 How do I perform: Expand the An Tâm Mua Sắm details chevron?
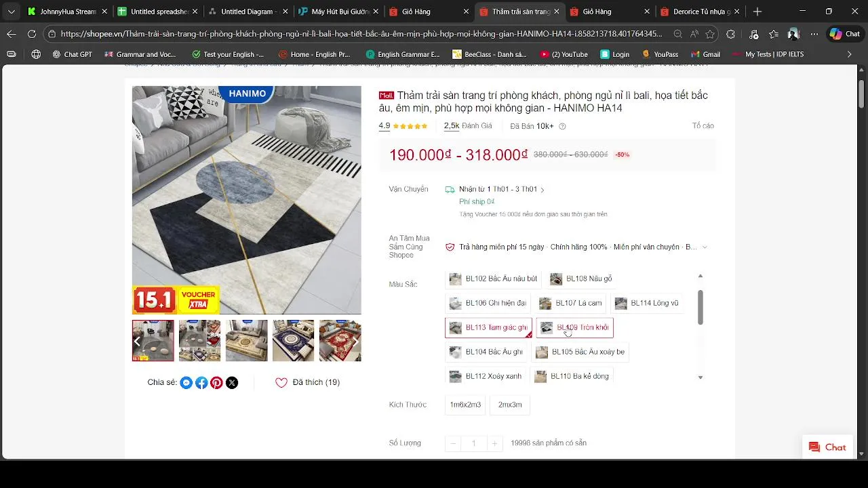(x=705, y=247)
